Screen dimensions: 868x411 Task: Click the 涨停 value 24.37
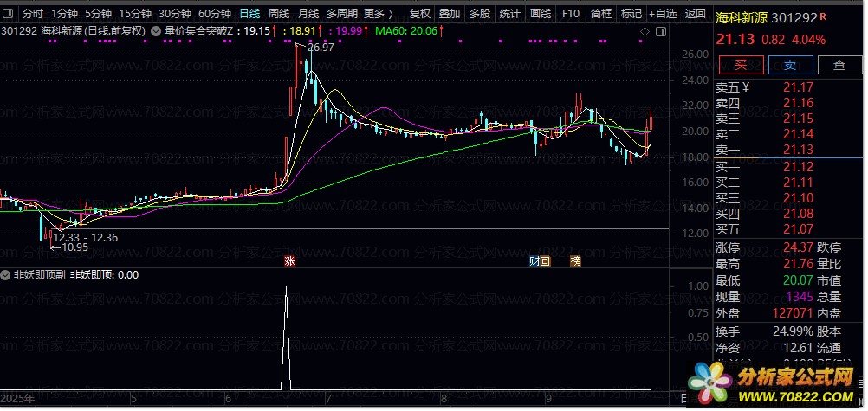tap(798, 247)
